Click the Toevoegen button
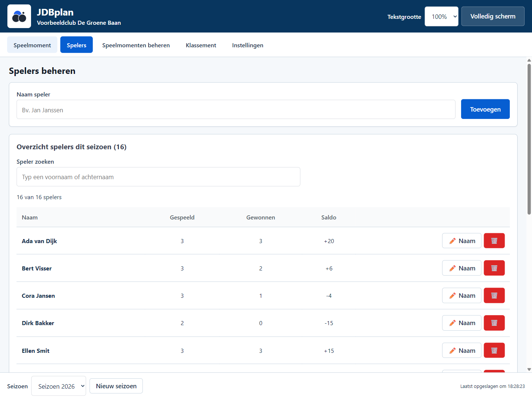This screenshot has width=532, height=399. click(485, 109)
